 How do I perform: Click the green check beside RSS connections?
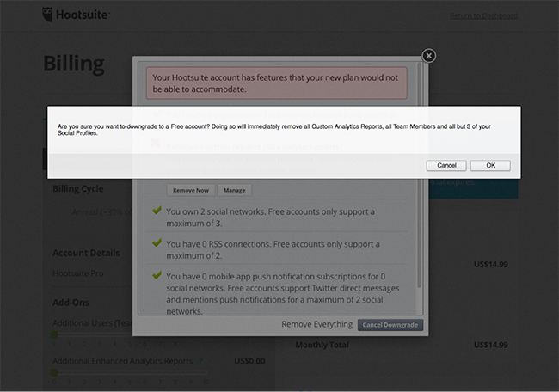tap(157, 242)
